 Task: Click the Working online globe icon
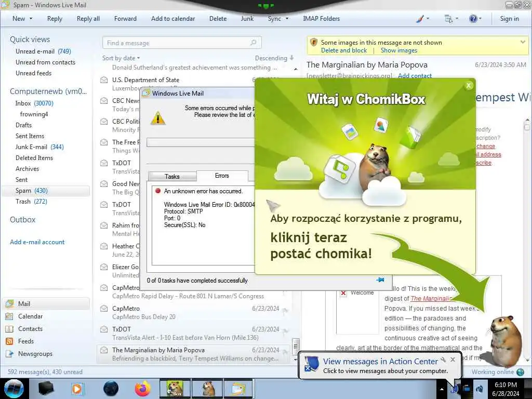click(x=520, y=372)
